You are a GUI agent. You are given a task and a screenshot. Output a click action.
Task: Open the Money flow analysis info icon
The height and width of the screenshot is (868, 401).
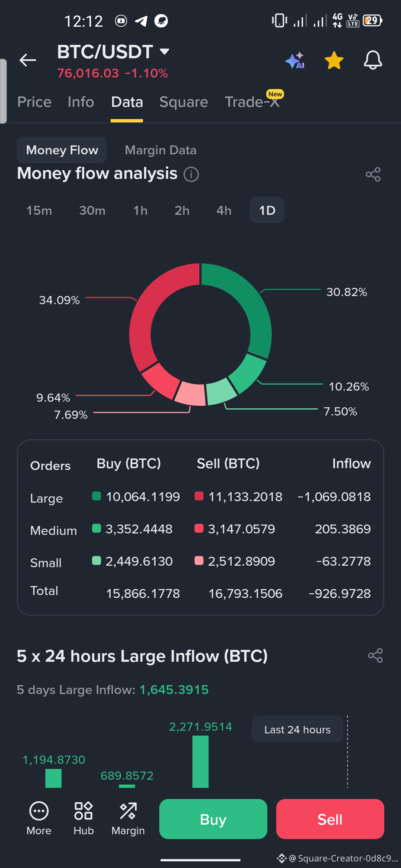pyautogui.click(x=192, y=174)
